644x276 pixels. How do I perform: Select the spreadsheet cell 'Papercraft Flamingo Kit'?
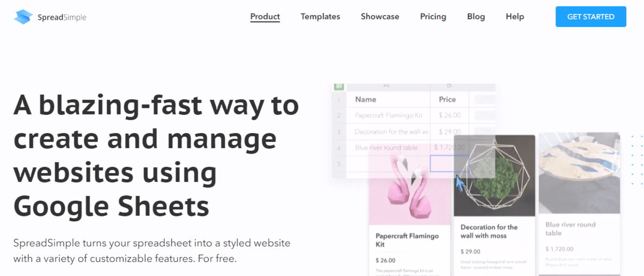click(388, 115)
